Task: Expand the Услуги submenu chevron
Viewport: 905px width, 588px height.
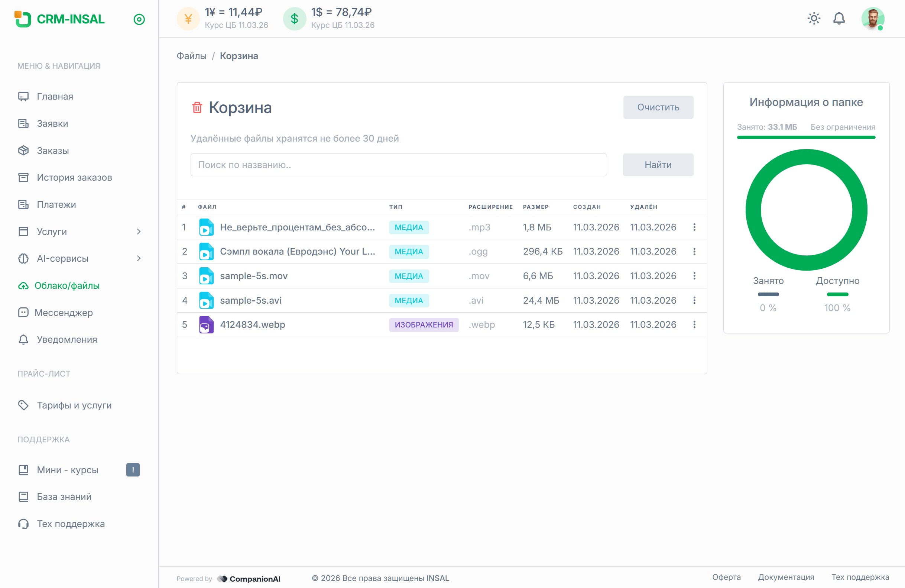Action: coord(139,232)
